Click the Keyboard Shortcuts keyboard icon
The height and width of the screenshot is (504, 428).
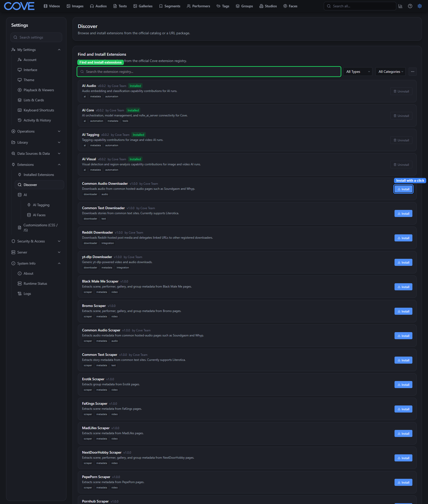(x=20, y=110)
